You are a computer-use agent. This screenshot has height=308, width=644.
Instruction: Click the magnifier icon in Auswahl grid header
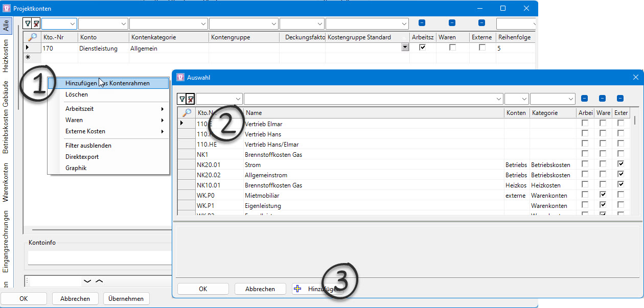pyautogui.click(x=187, y=113)
